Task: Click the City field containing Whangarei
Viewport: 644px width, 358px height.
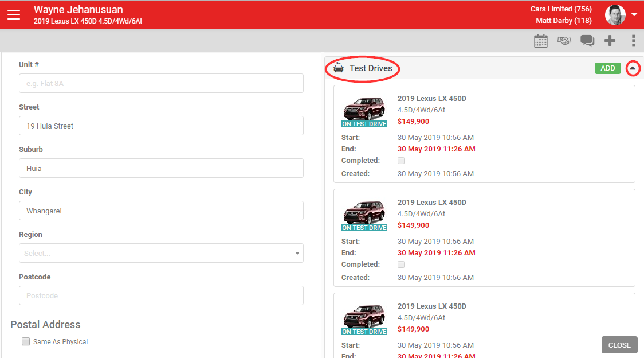Action: [x=161, y=211]
